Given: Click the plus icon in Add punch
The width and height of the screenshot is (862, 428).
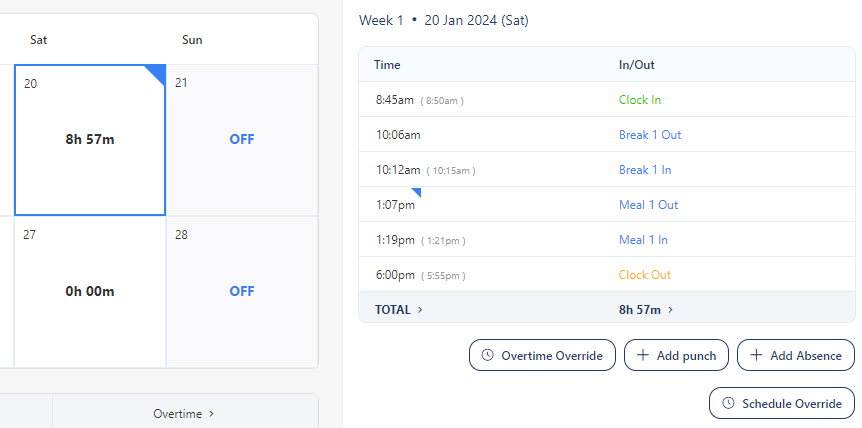Looking at the screenshot, I should [643, 355].
